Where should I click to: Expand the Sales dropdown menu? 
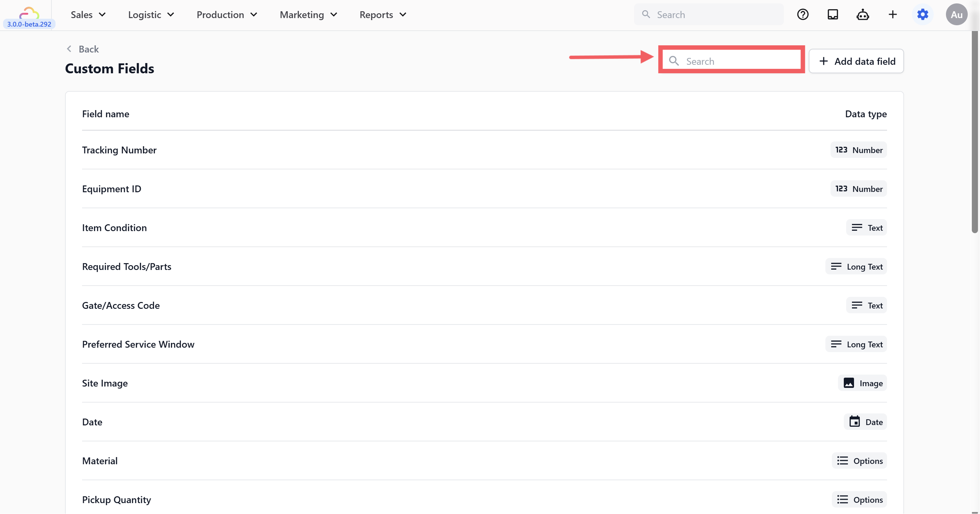pyautogui.click(x=88, y=14)
